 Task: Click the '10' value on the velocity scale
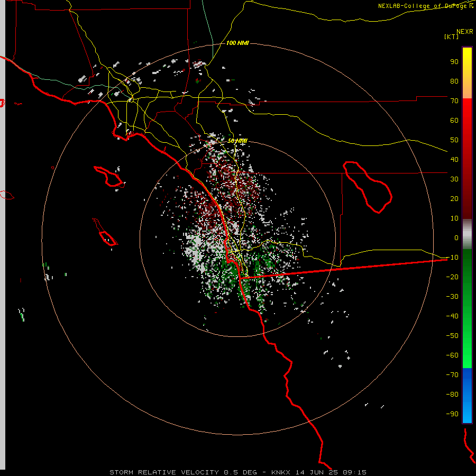(x=454, y=218)
